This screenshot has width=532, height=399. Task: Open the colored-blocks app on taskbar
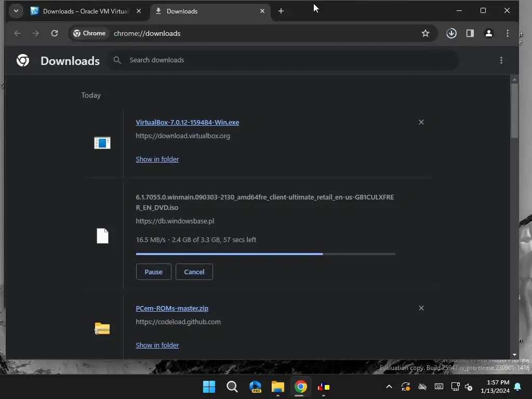point(324,387)
